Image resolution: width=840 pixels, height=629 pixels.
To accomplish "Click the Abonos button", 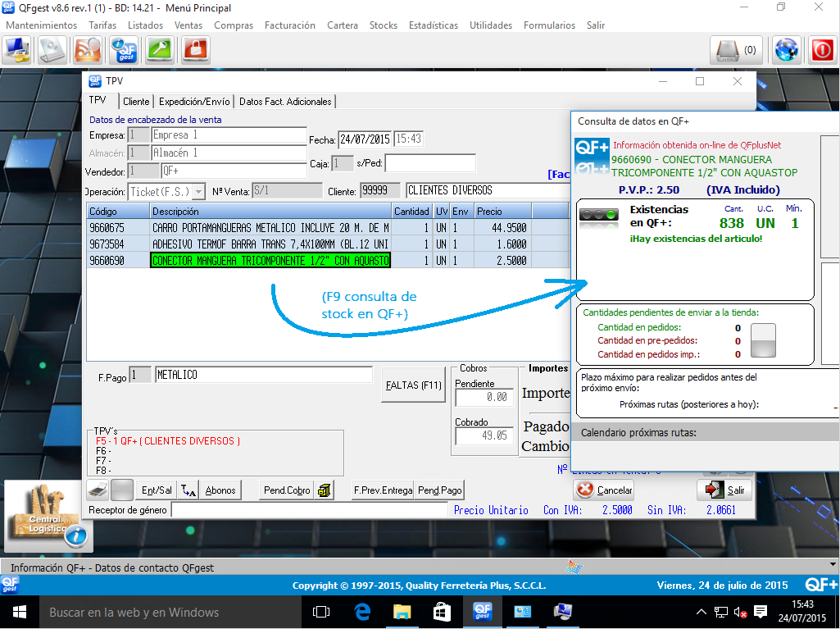I will [220, 490].
